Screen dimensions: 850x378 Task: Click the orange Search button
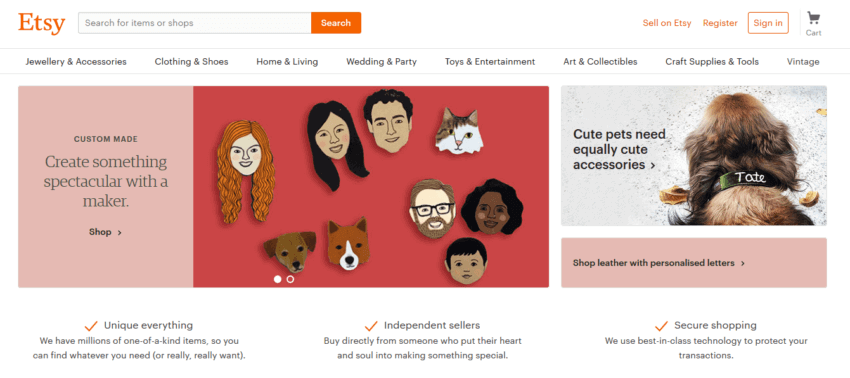click(x=336, y=23)
